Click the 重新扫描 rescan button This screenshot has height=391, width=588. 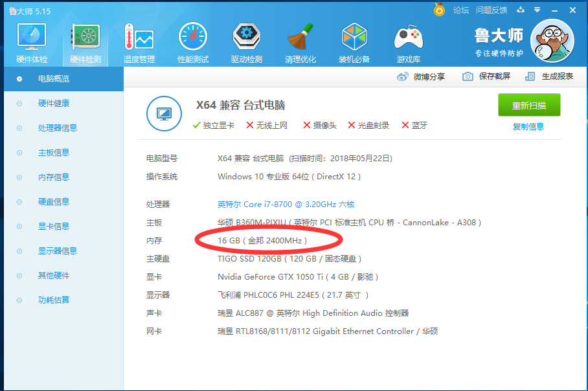click(x=529, y=105)
